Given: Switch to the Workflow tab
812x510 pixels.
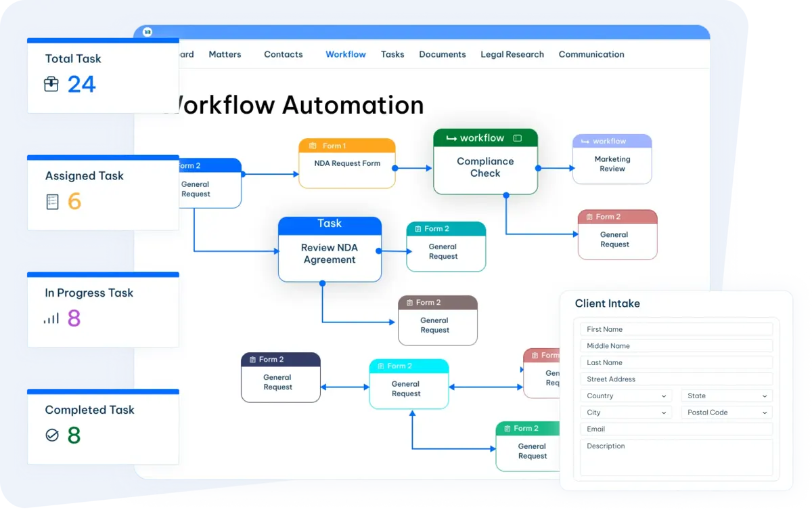Looking at the screenshot, I should [346, 54].
